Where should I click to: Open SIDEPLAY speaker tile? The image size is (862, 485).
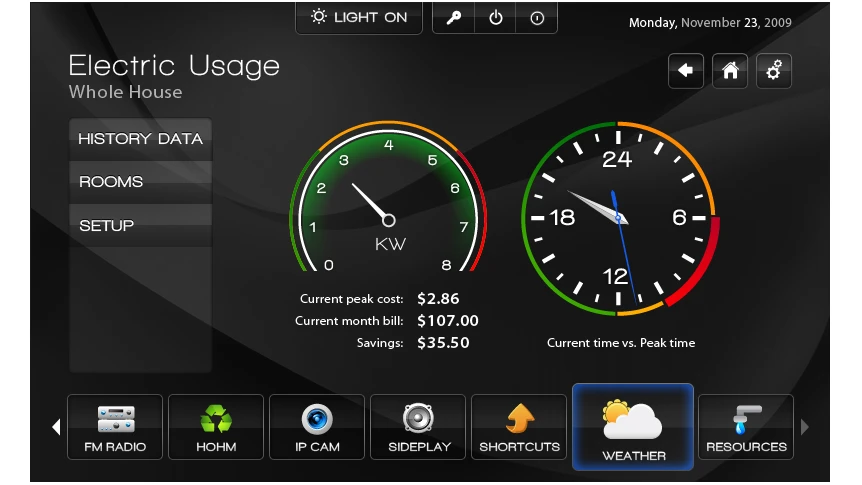click(x=418, y=427)
